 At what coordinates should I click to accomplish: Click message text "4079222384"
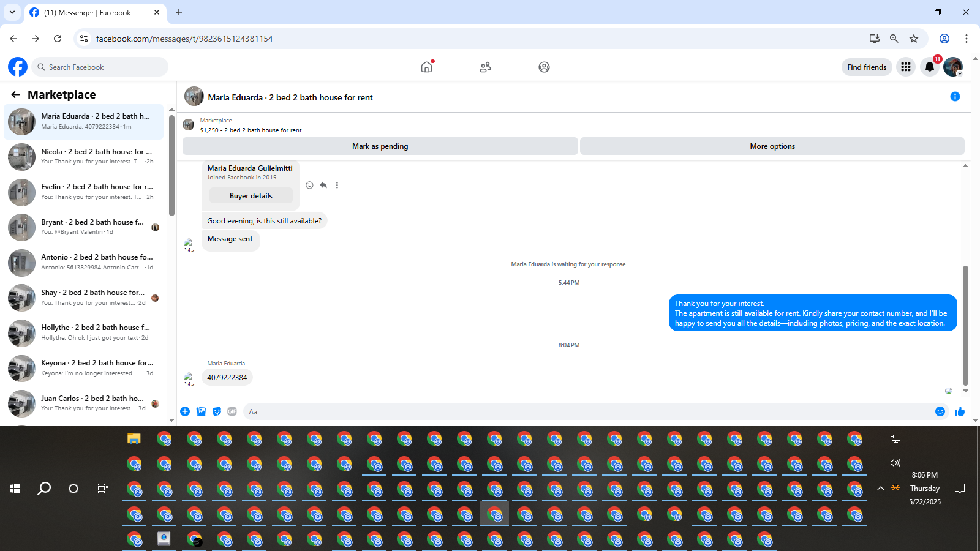pos(227,378)
